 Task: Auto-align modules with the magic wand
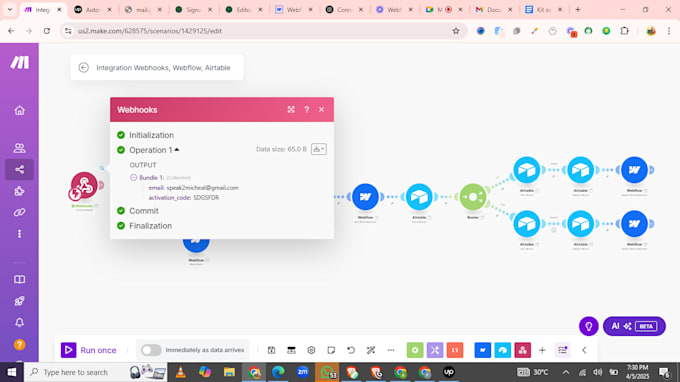point(371,350)
